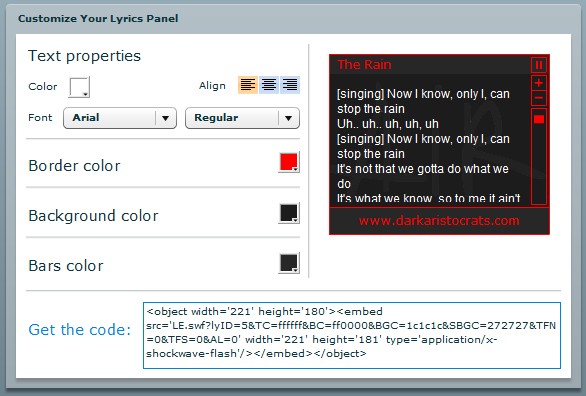This screenshot has width=586, height=396.
Task: Open the Bars color swatch
Action: (289, 263)
